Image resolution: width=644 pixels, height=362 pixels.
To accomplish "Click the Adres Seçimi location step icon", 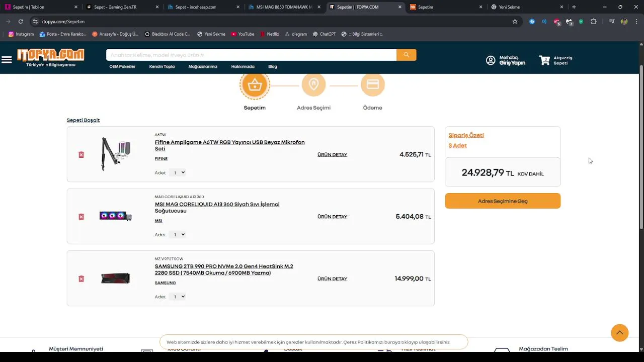I will click(x=313, y=84).
